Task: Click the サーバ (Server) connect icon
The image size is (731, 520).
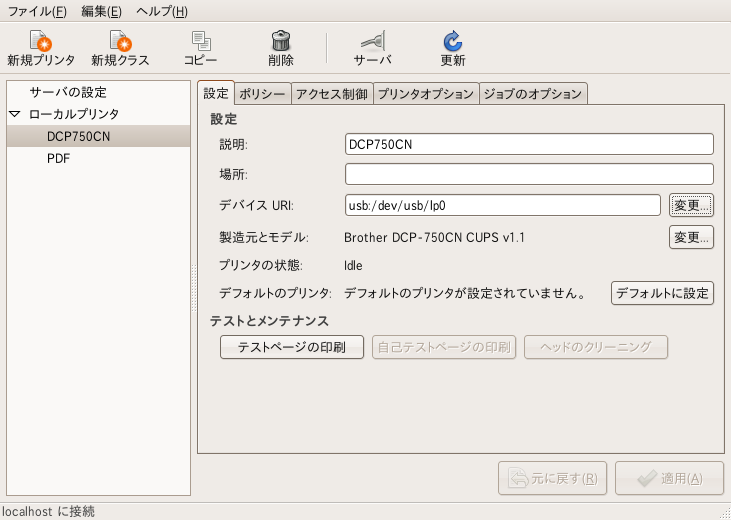Action: 372,41
